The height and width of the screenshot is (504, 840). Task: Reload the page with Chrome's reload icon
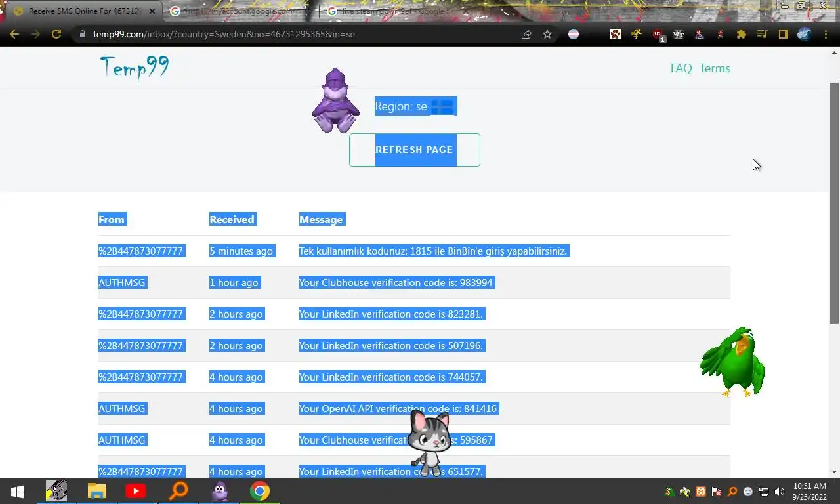tap(56, 34)
